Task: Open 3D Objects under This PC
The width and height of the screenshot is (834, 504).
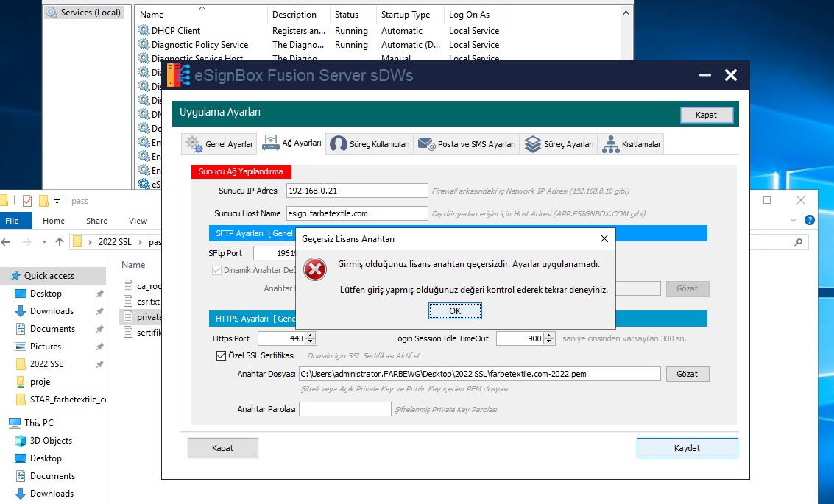Action: (x=51, y=440)
